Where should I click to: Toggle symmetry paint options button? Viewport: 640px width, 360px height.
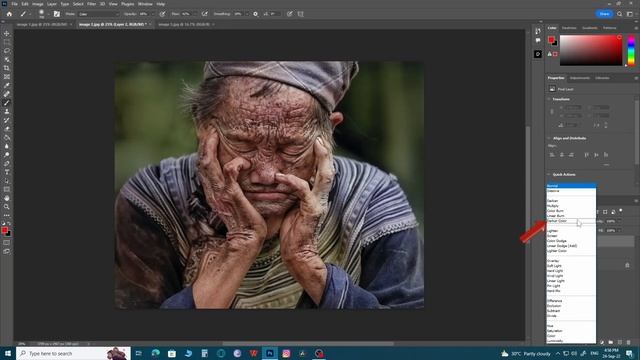(301, 14)
